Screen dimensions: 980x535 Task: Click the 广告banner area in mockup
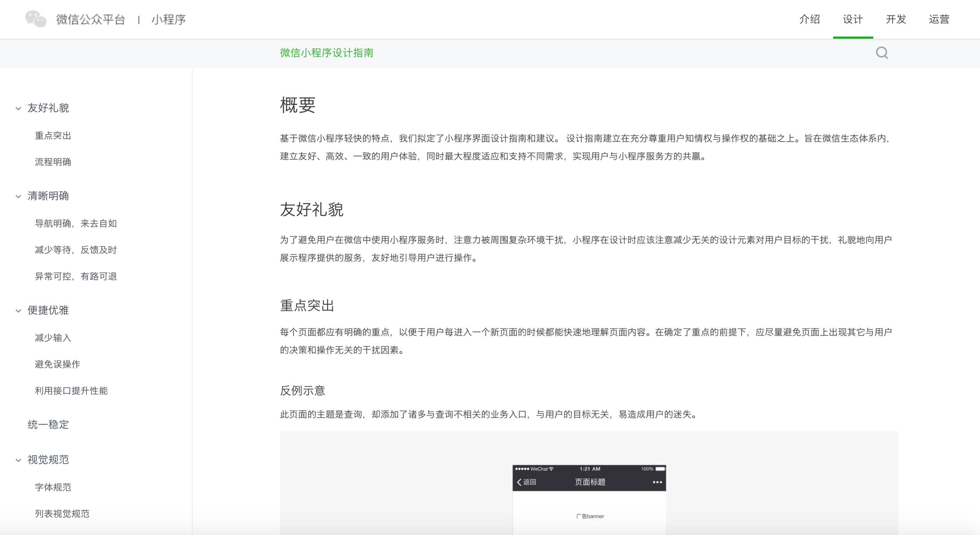click(589, 516)
